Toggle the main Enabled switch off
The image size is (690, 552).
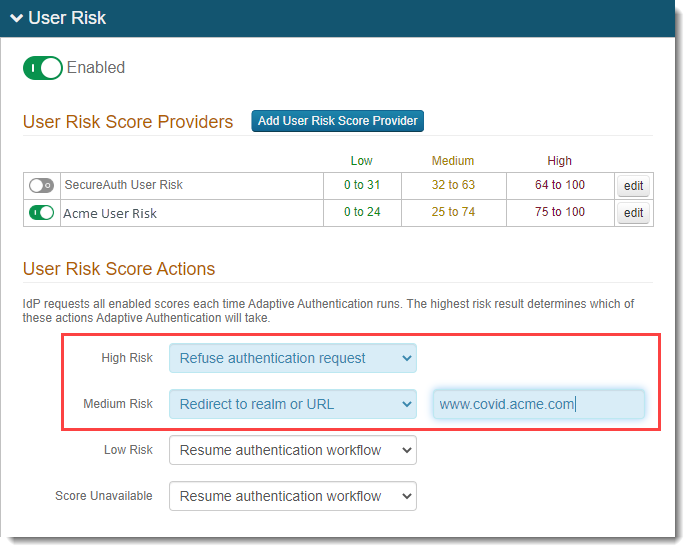[x=43, y=68]
